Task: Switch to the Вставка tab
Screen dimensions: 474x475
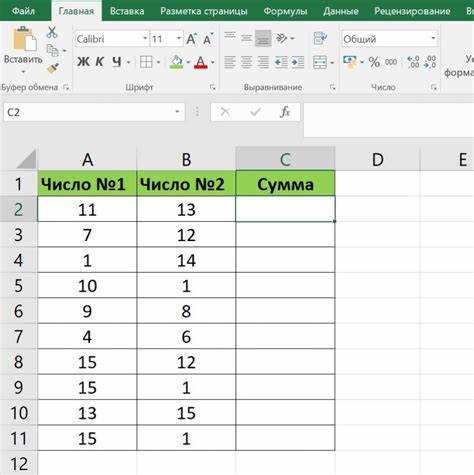Action: (127, 11)
